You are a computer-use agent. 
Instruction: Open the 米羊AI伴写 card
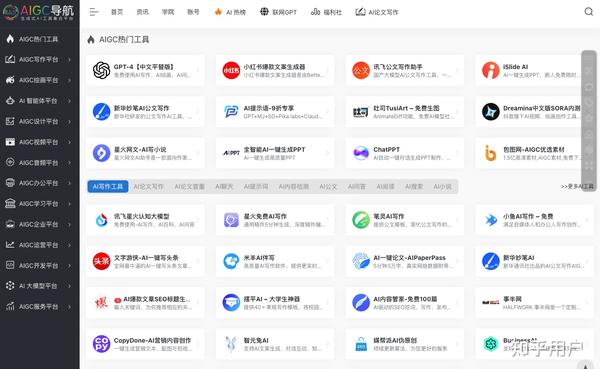click(x=275, y=261)
